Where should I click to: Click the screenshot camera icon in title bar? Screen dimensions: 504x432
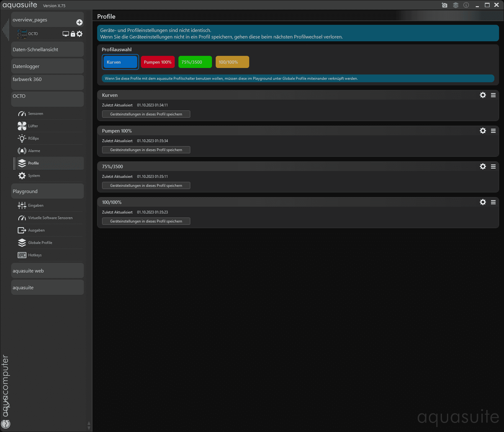[444, 5]
